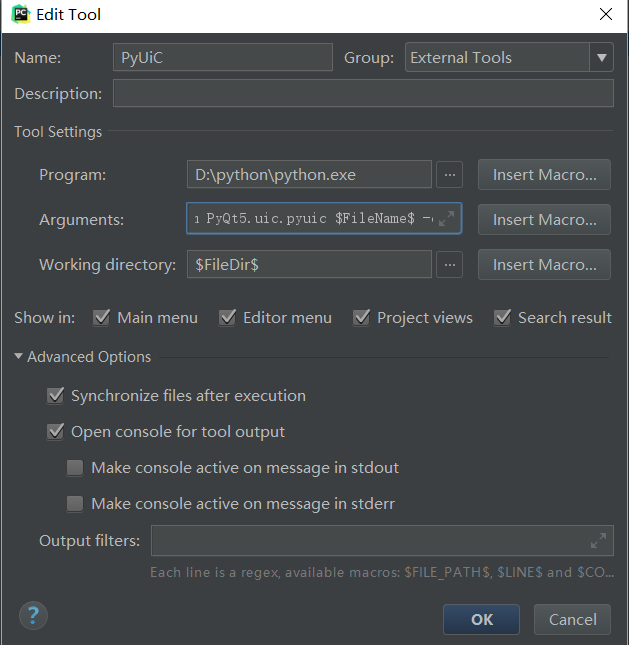Uncheck Open console for tool output
Screen dimensions: 629x645
[55, 432]
